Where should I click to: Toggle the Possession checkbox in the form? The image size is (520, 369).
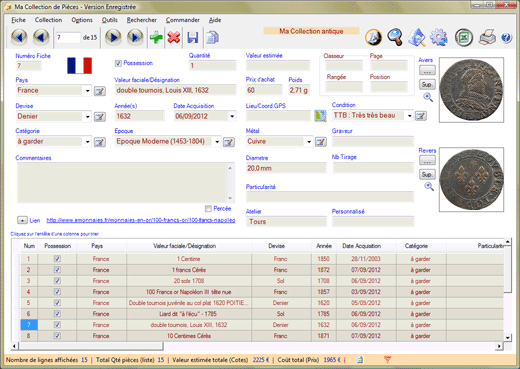[x=118, y=63]
